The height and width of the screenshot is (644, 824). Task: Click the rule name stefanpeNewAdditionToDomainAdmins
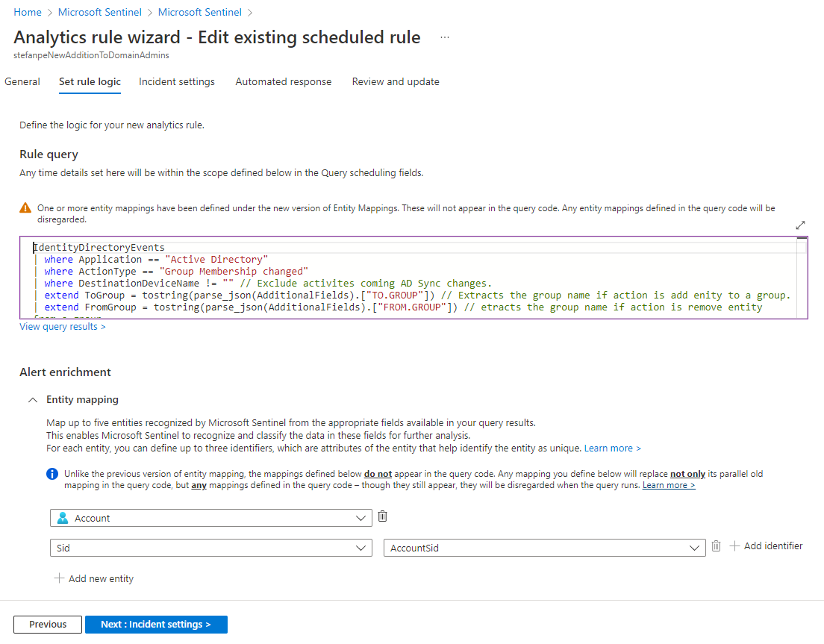pos(92,55)
